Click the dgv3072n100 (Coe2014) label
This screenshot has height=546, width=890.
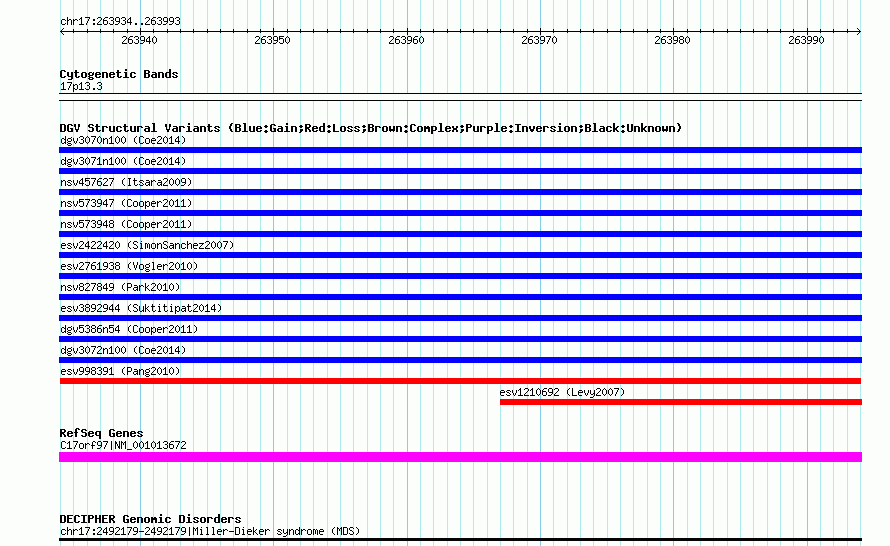123,350
